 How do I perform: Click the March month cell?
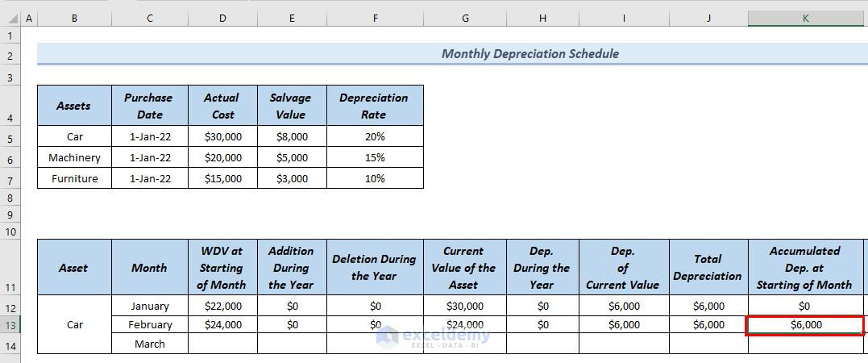point(149,344)
